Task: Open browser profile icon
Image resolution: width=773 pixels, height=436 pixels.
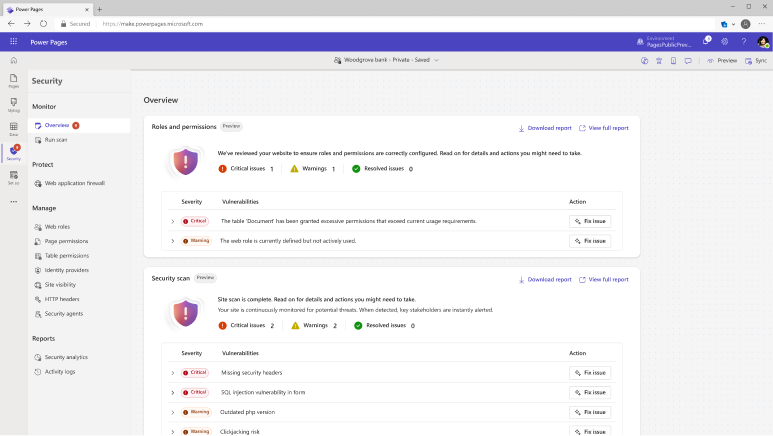Action: 745,24
